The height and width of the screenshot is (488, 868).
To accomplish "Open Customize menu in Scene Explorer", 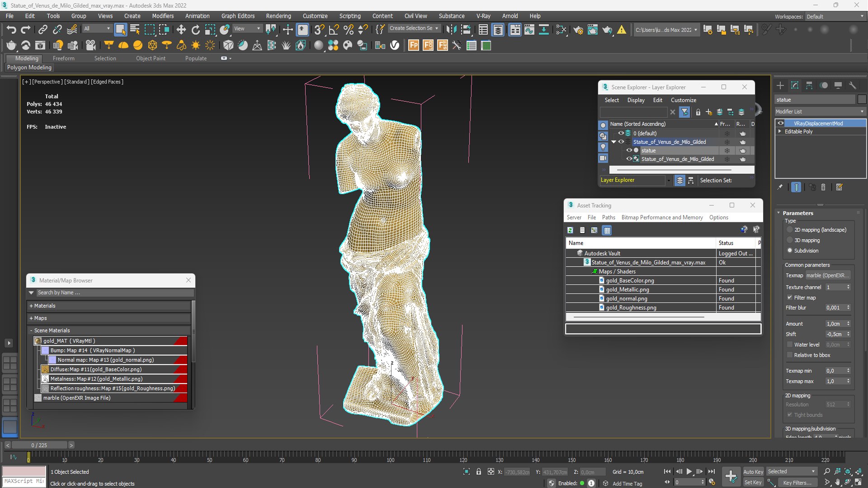I will tap(683, 100).
